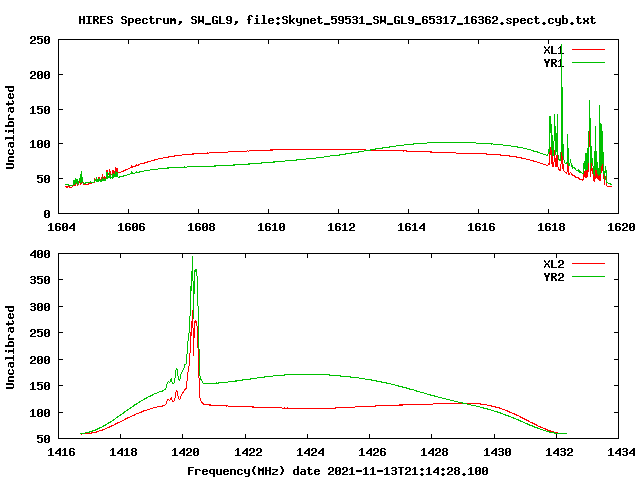Image resolution: width=640 pixels, height=480 pixels.
Task: Click the 1432 tick label
Action: [559, 452]
